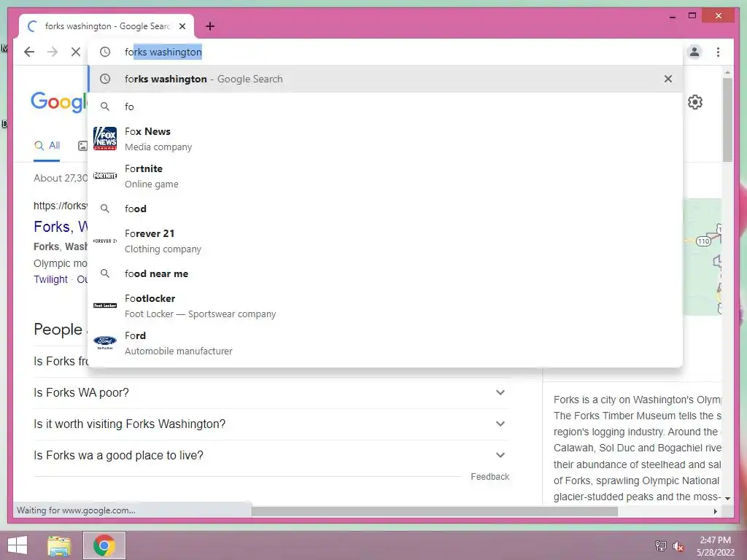Open the Chrome profile avatar
The width and height of the screenshot is (747, 560).
tap(694, 52)
